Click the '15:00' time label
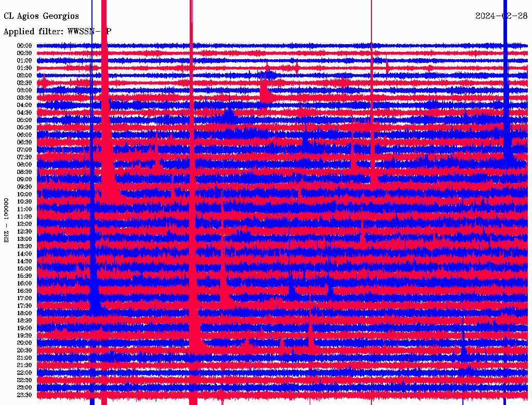The width and height of the screenshot is (532, 405). click(24, 268)
